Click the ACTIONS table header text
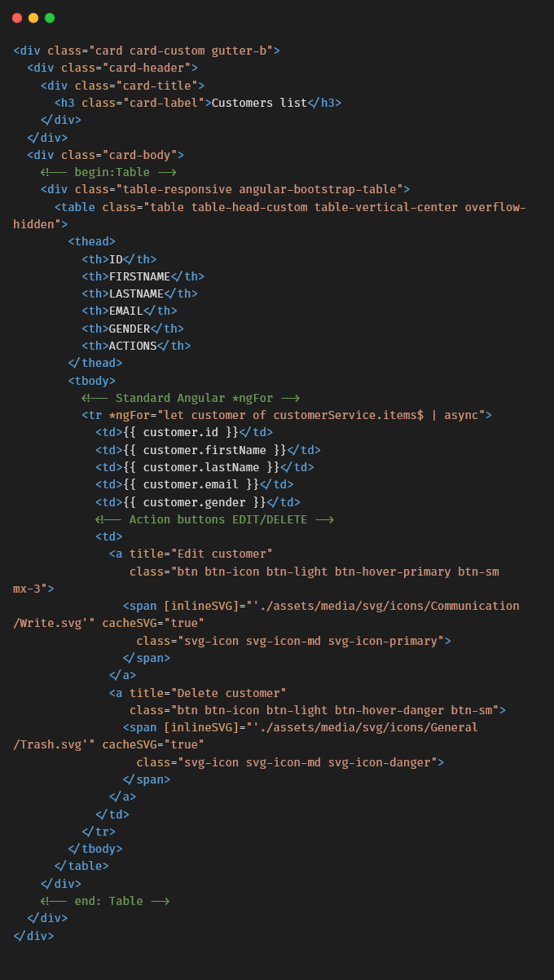 [x=133, y=346]
